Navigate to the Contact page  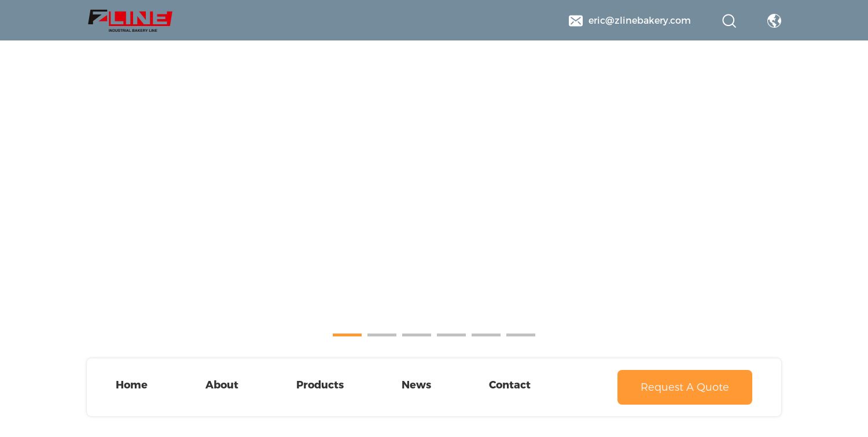click(509, 385)
